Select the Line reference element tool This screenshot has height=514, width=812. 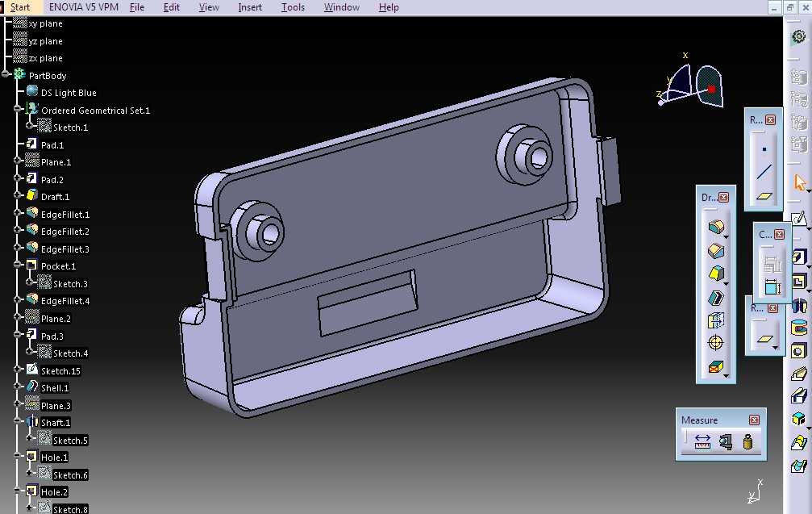(x=764, y=172)
